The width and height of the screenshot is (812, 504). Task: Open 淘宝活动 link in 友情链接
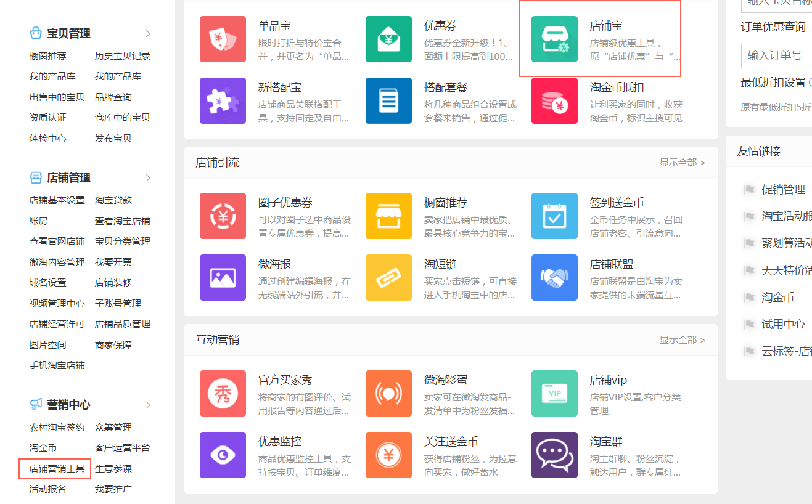787,216
